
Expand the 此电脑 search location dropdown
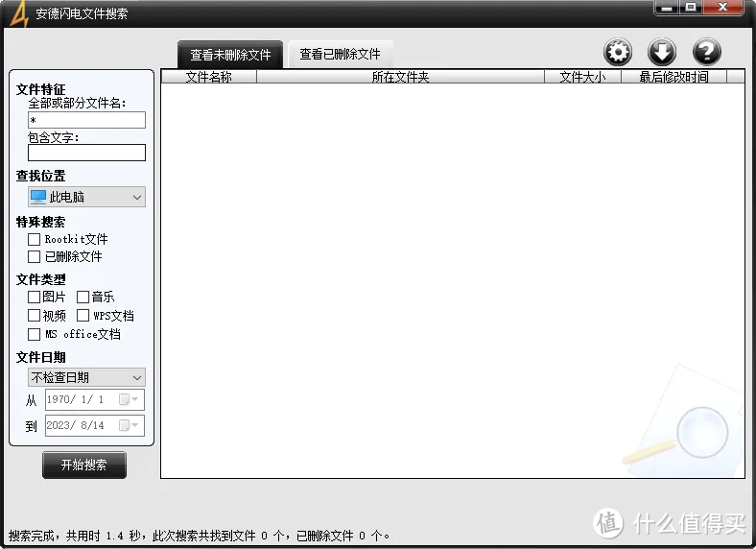click(86, 197)
